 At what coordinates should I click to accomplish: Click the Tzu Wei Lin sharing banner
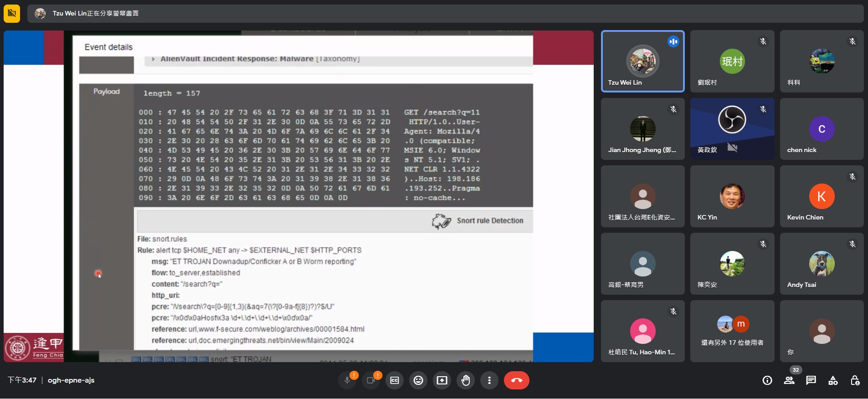(x=445, y=13)
